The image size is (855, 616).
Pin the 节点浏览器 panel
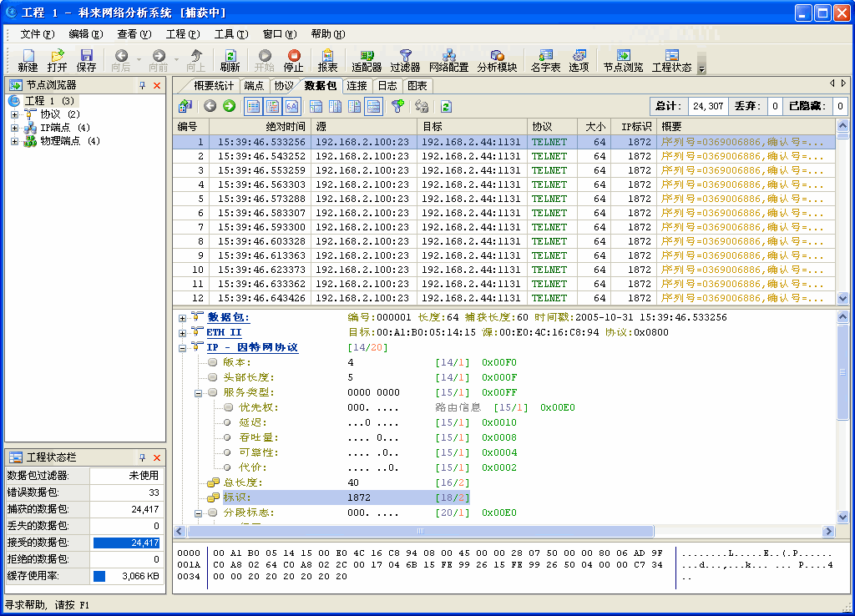coord(142,85)
